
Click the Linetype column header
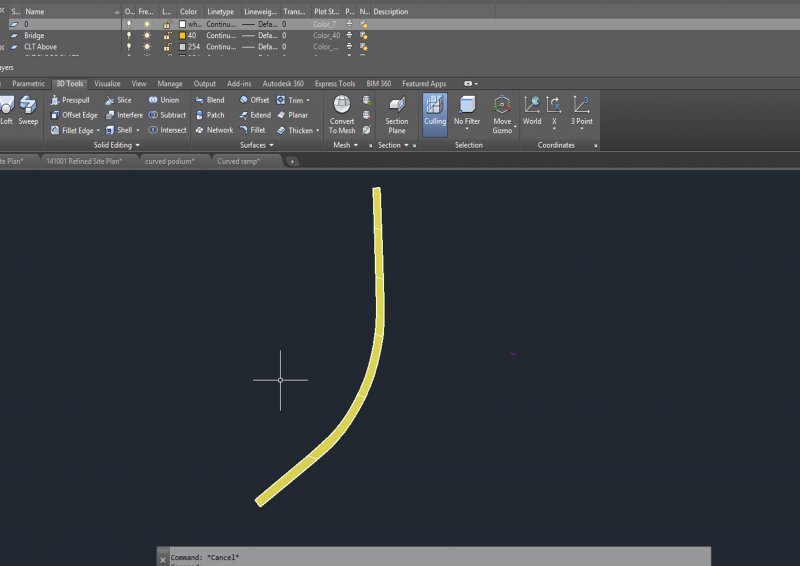[220, 11]
